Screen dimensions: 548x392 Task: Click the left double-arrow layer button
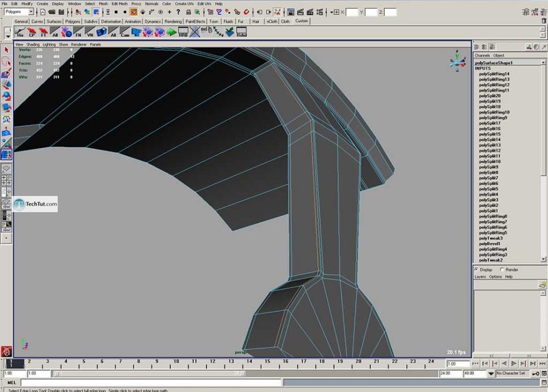coord(491,355)
